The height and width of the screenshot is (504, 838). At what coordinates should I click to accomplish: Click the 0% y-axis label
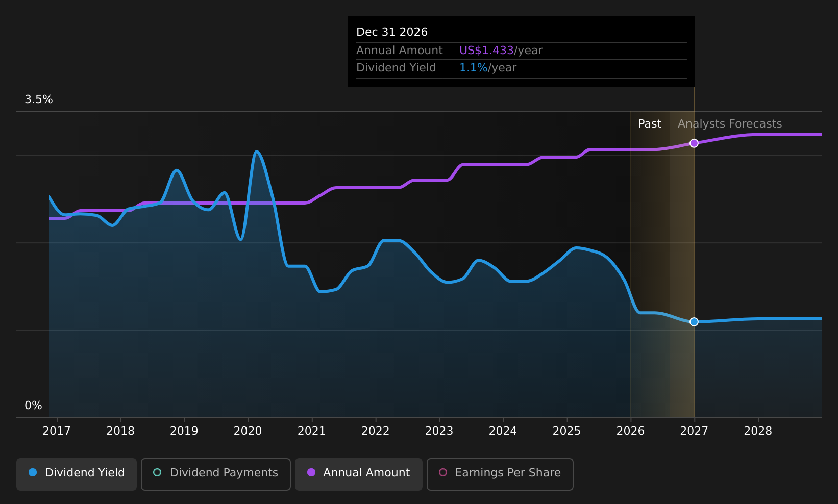click(x=34, y=406)
